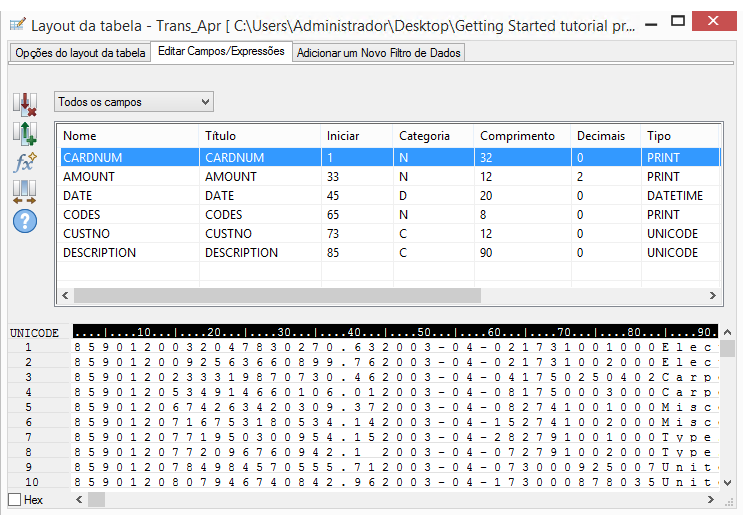Click the delete field icon
Image resolution: width=743 pixels, height=515 pixels.
coord(24,104)
